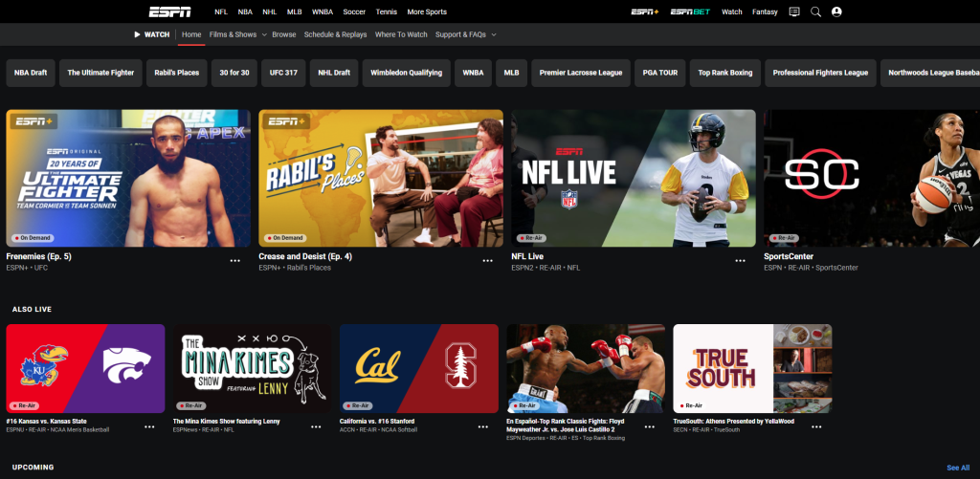Select the Wimbledon Qualifying chip

click(x=406, y=73)
